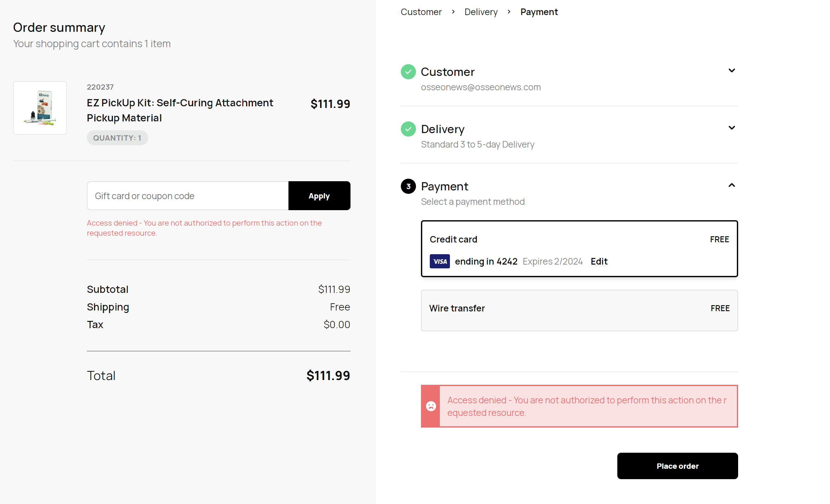
Task: Expand the Delivery section
Action: point(732,128)
